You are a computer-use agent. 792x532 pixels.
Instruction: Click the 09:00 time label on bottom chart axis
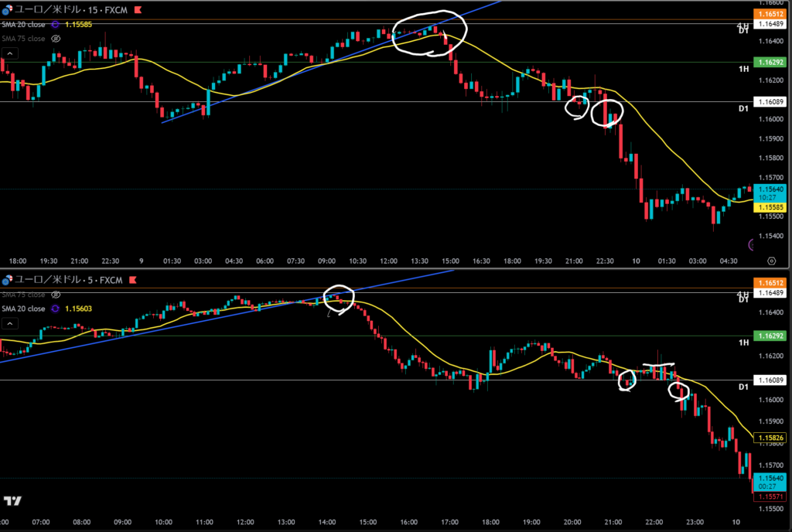(122, 523)
